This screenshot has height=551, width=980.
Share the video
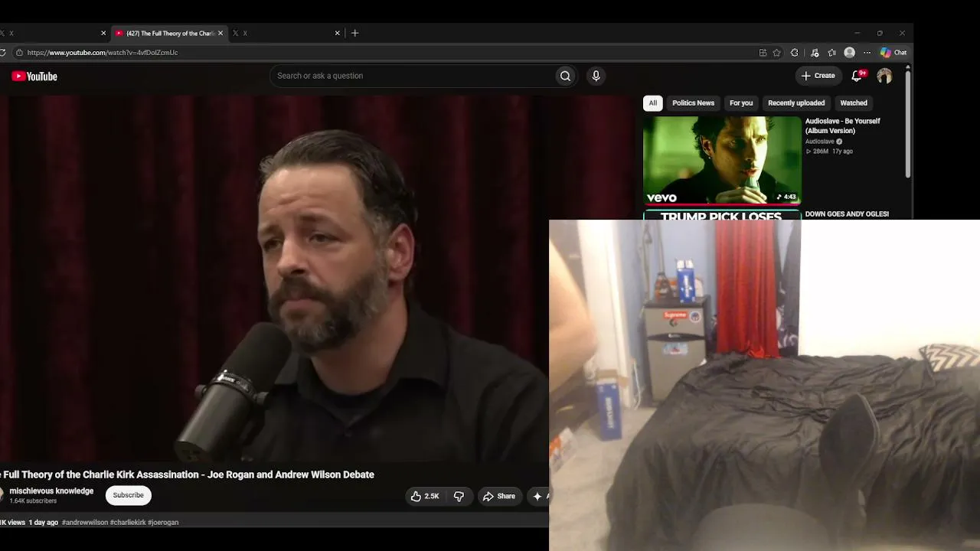point(498,496)
